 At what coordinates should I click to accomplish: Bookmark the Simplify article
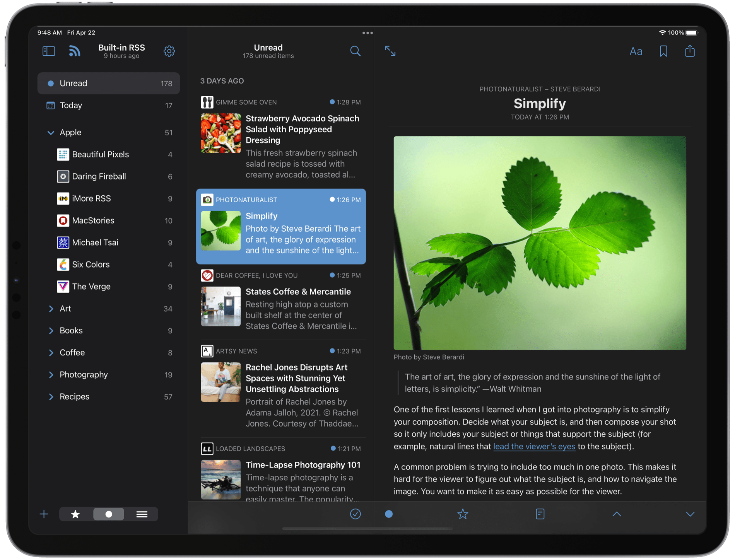pyautogui.click(x=663, y=51)
